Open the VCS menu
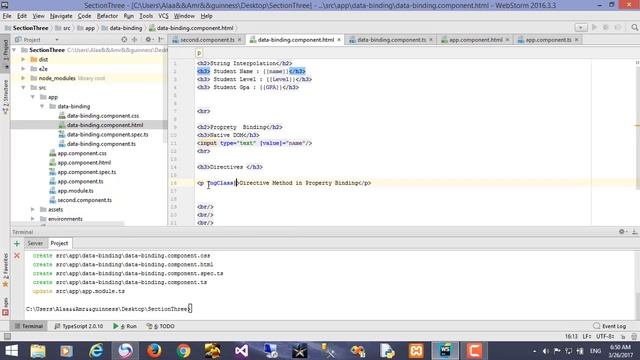The image size is (640, 360). point(163,16)
